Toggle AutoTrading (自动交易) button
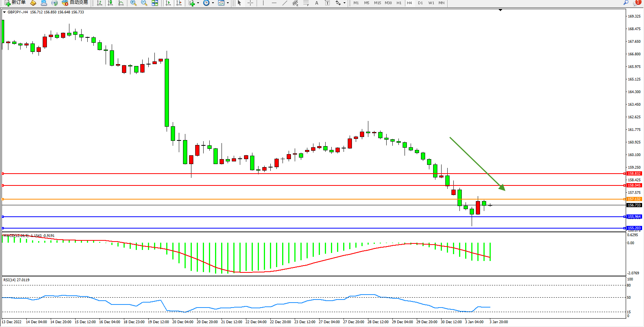The image size is (644, 327). click(75, 3)
